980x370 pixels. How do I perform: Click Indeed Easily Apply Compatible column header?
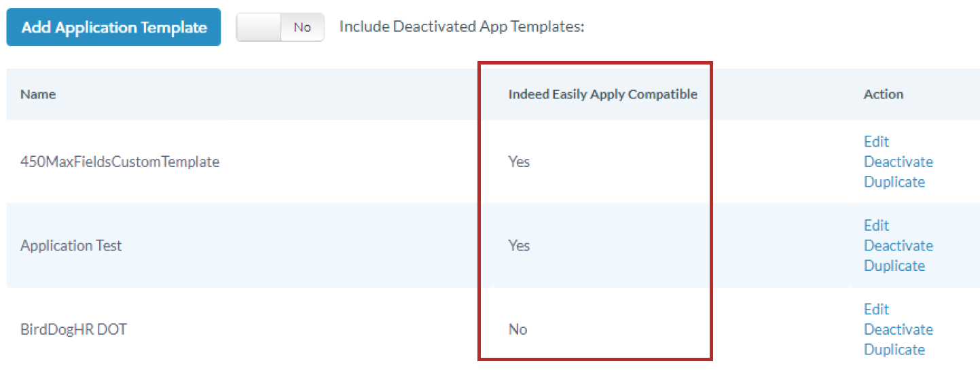pyautogui.click(x=602, y=94)
